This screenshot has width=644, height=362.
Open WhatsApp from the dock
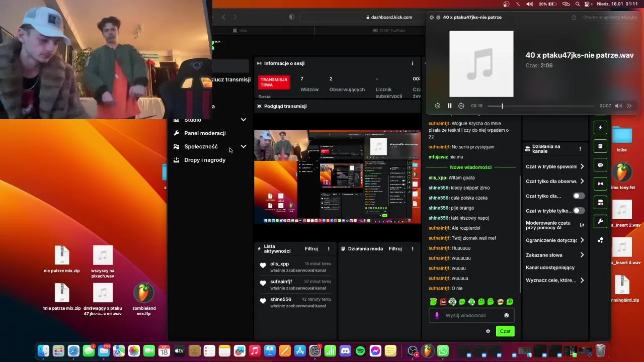443,350
